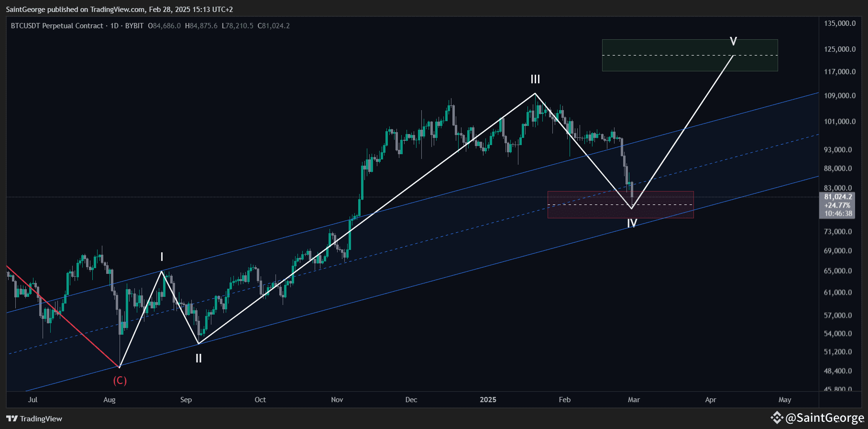Click the 51,200.0 price axis label
Image resolution: width=868 pixels, height=429 pixels.
pos(838,352)
